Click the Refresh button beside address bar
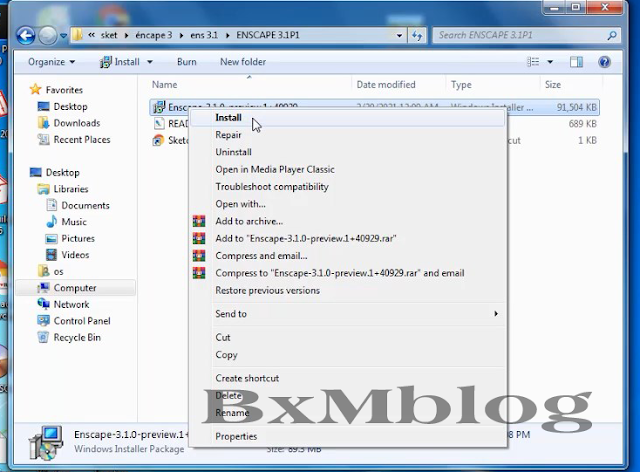Image resolution: width=640 pixels, height=472 pixels. click(417, 36)
